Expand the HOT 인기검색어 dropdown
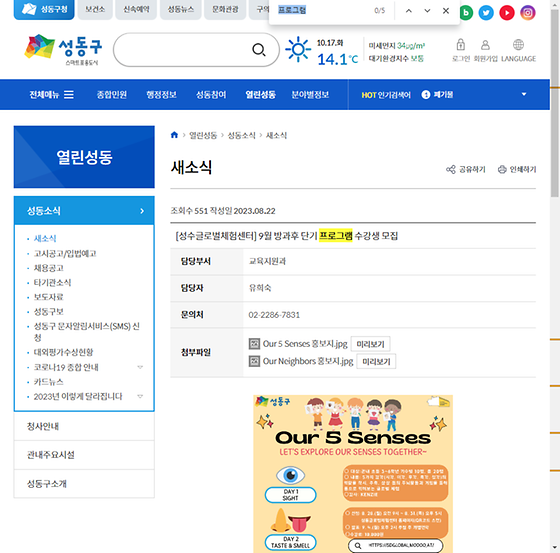 coord(524,94)
